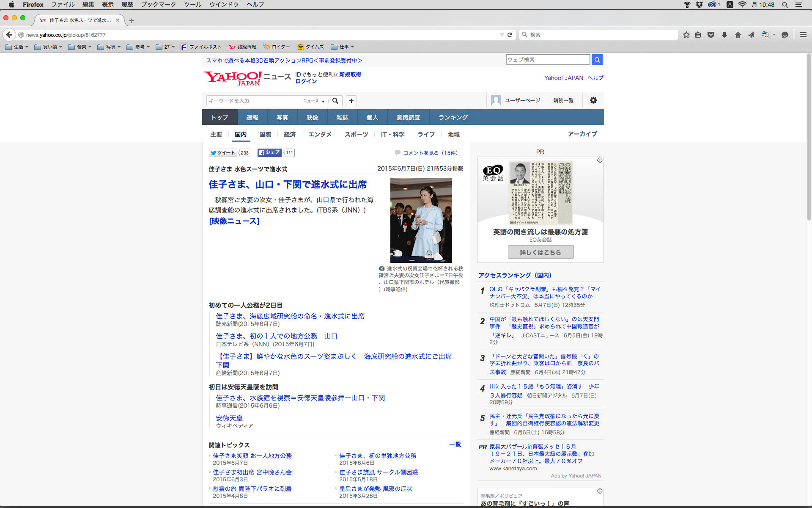Open the URL bar history dropdown arrow
The width and height of the screenshot is (812, 508).
tap(502, 35)
